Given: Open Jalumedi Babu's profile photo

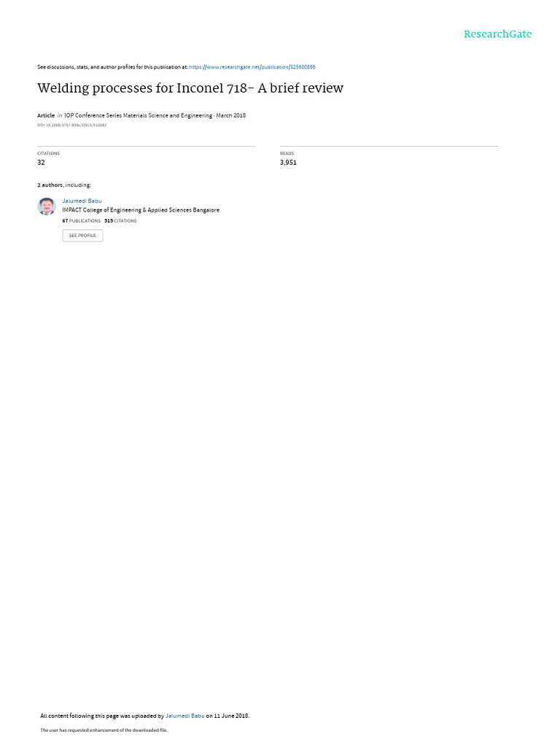Looking at the screenshot, I should coord(47,206).
